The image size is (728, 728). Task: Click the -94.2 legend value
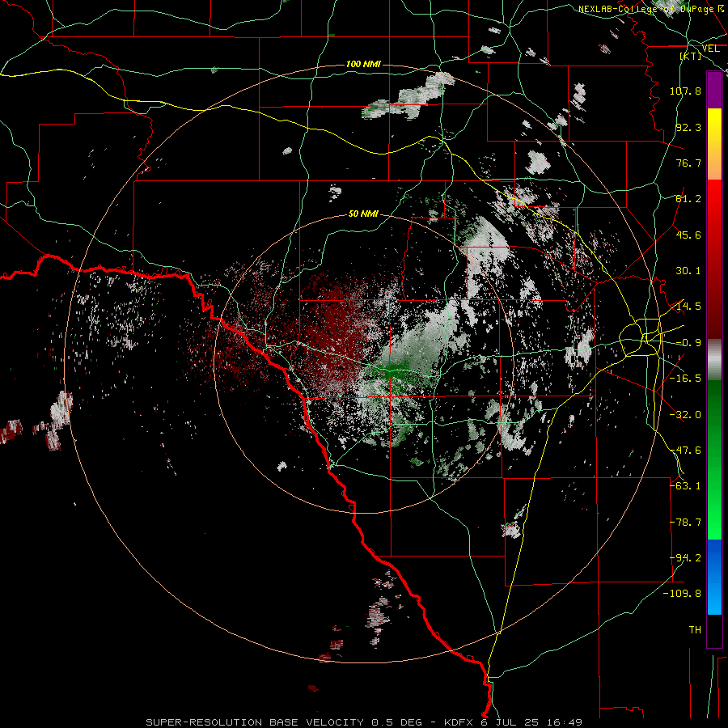685,558
